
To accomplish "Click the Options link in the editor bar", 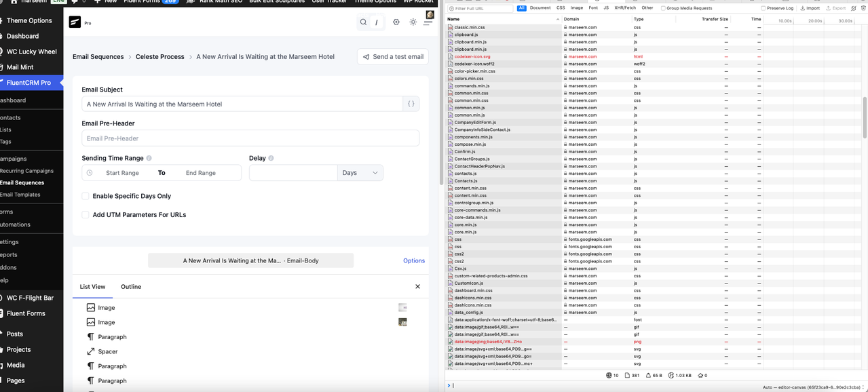I will [x=414, y=260].
